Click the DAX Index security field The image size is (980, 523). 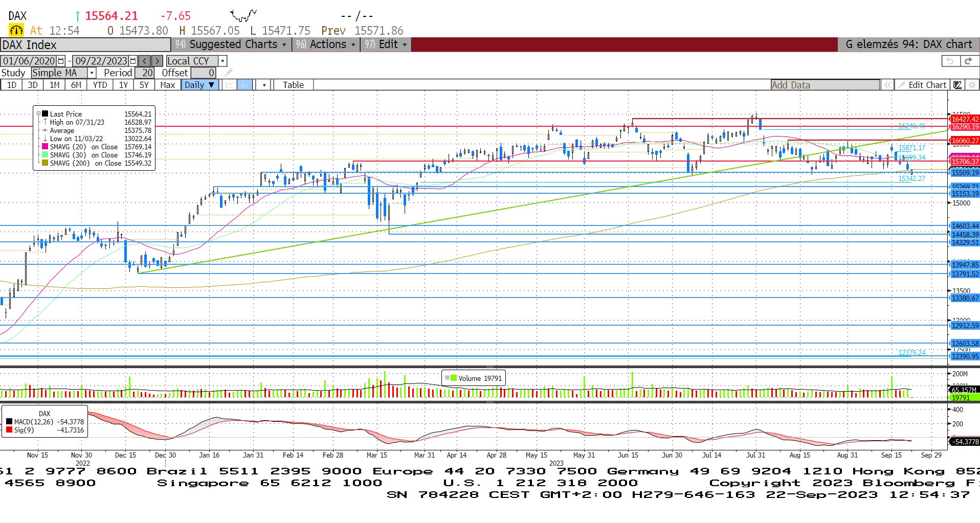click(x=85, y=45)
